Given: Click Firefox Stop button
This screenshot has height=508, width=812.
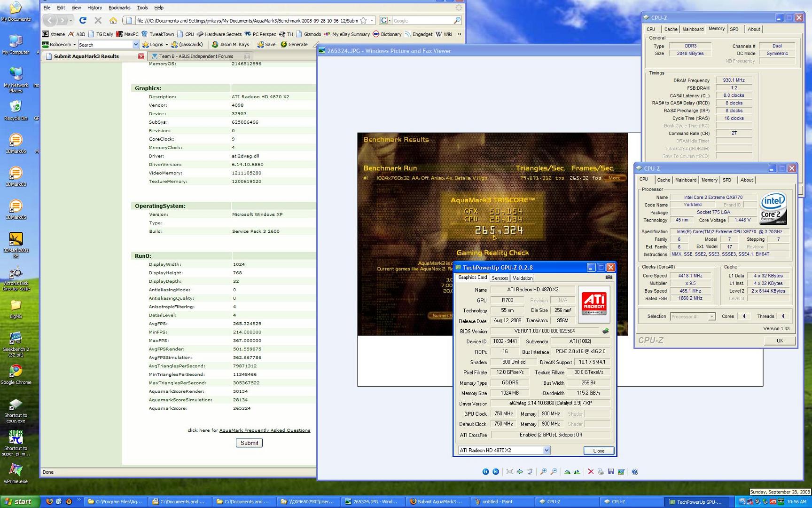Looking at the screenshot, I should [98, 20].
